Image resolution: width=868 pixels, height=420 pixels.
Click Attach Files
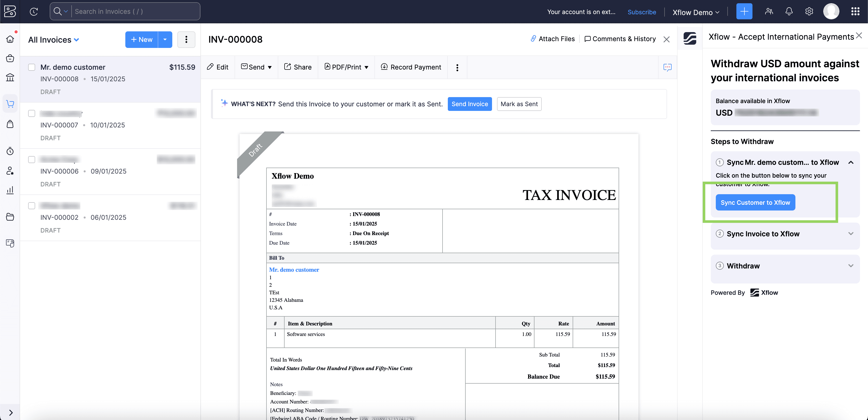tap(553, 39)
